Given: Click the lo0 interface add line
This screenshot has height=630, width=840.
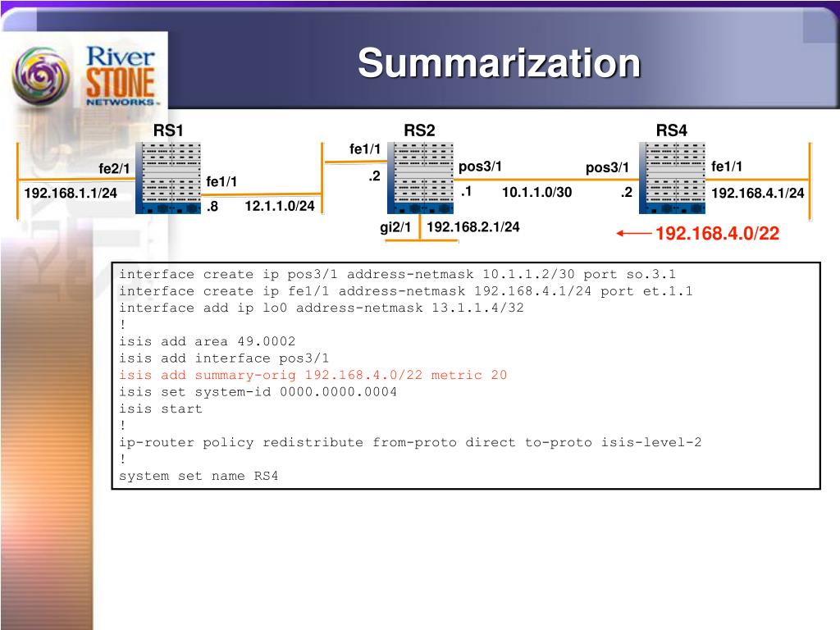Looking at the screenshot, I should 322,308.
